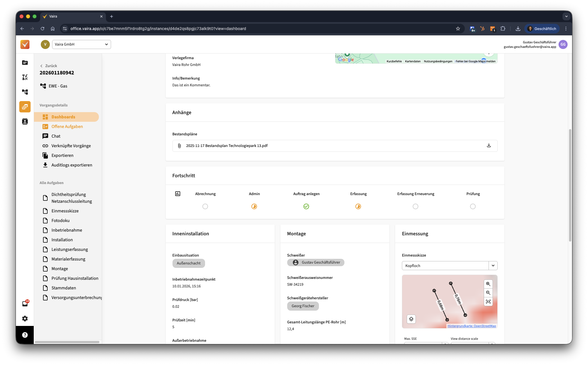Fit the sketch map to extent

pos(488,302)
